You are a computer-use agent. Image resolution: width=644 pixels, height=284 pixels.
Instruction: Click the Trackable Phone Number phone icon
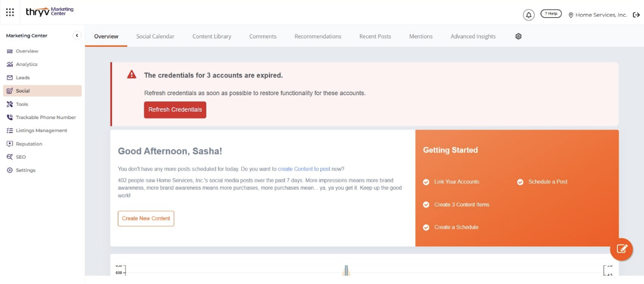point(10,118)
